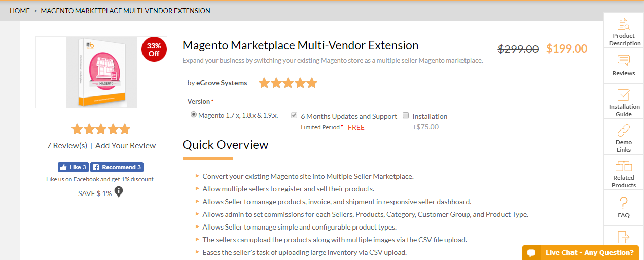Enable the Installation +$75.00 option

[x=406, y=115]
